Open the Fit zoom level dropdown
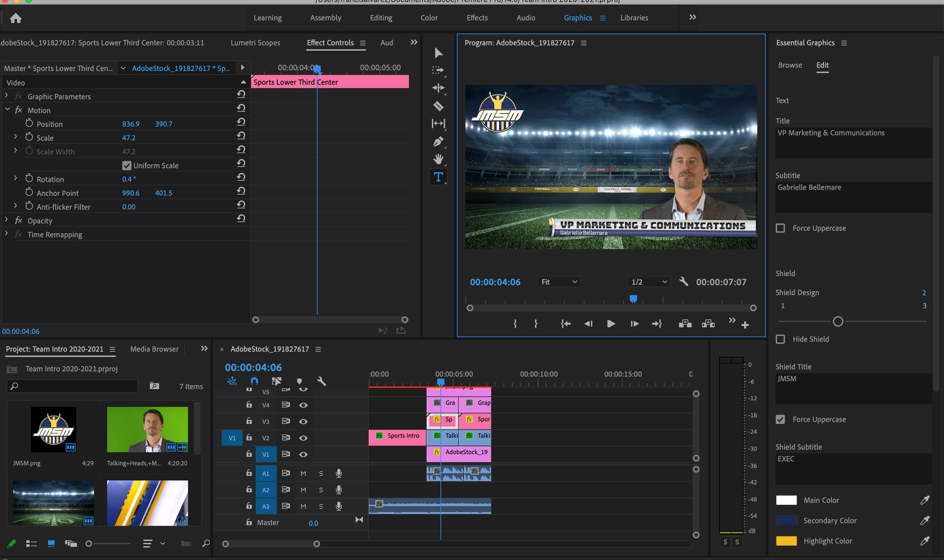 (x=559, y=282)
